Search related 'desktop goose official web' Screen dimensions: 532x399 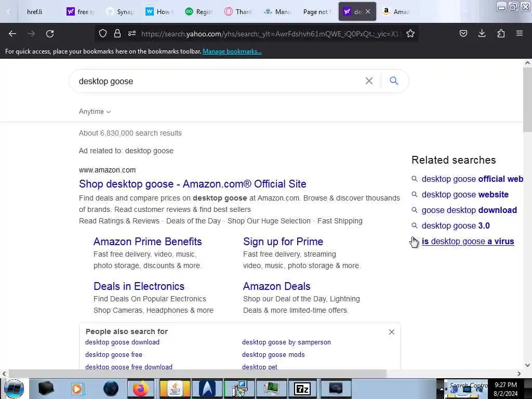472,179
